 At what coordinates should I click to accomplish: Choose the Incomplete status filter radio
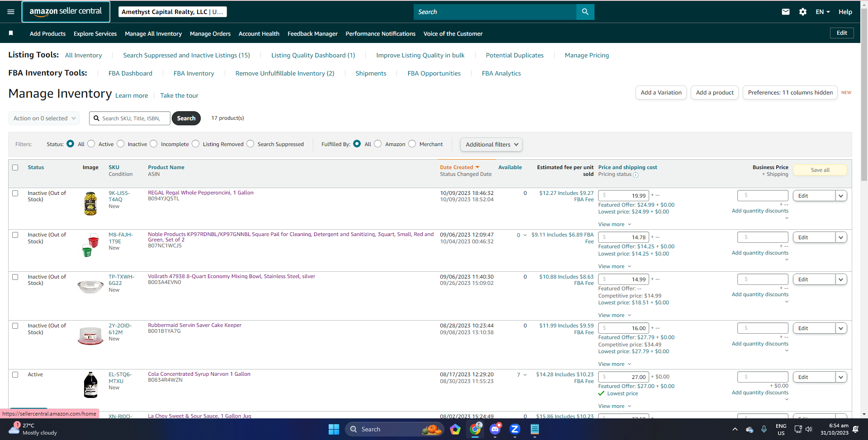tap(154, 144)
